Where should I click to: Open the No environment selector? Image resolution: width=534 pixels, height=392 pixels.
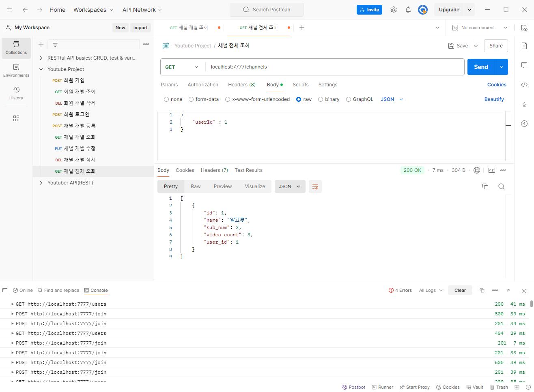[480, 28]
